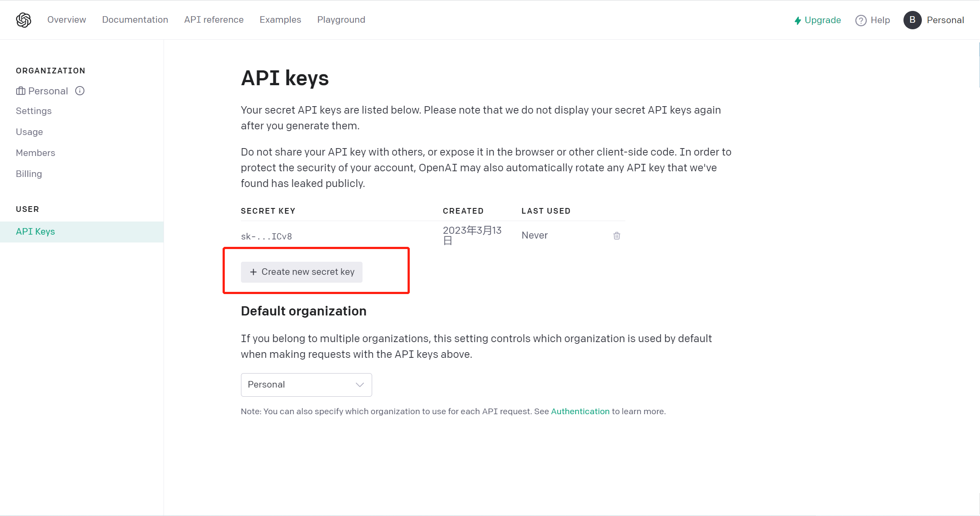Image resolution: width=980 pixels, height=516 pixels.
Task: Click the lightning bolt Upgrade icon
Action: (x=798, y=21)
